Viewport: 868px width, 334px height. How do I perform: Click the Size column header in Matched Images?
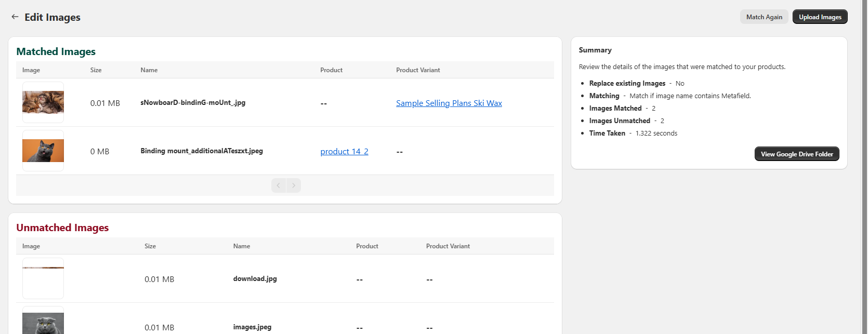[x=96, y=70]
